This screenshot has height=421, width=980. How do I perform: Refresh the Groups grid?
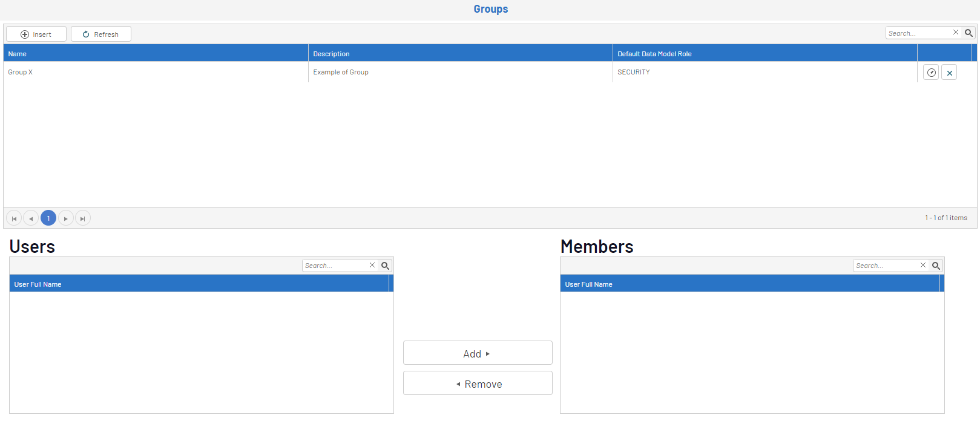(x=101, y=34)
